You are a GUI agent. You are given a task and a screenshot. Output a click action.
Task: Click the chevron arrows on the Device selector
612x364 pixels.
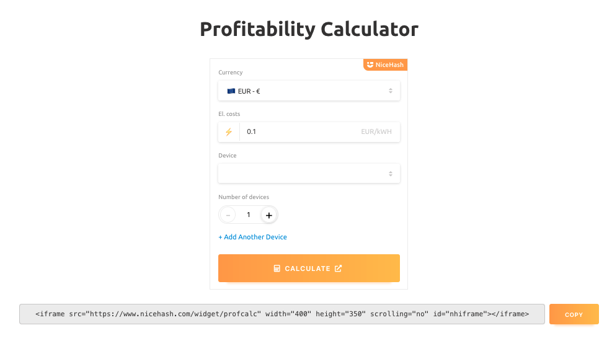391,173
